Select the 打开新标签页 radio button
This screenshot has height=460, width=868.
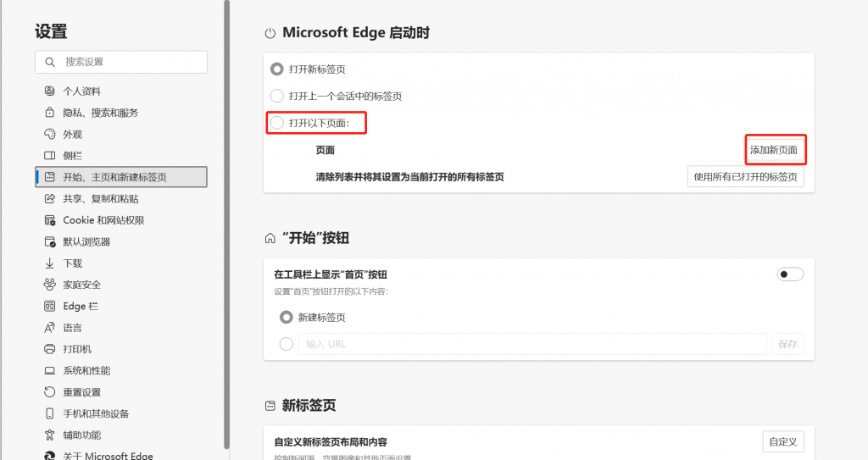click(276, 69)
